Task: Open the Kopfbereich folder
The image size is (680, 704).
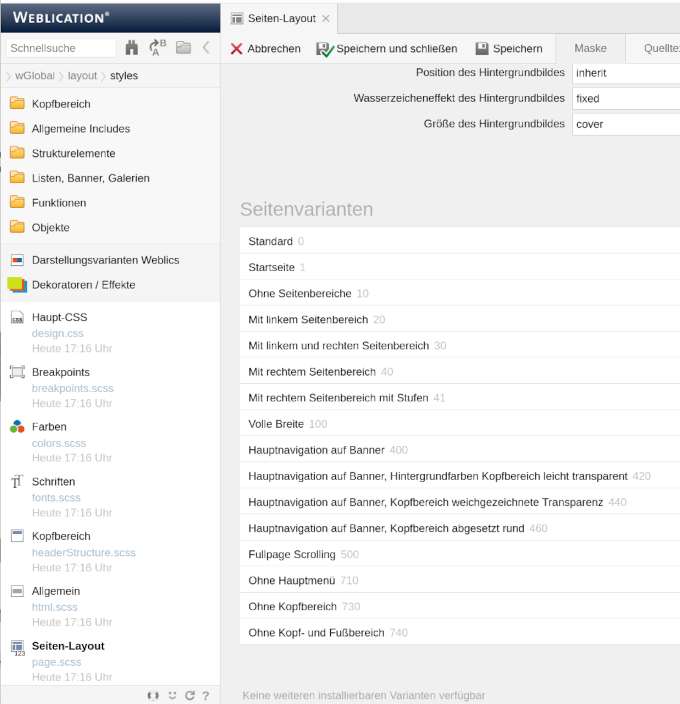Action: 61,104
